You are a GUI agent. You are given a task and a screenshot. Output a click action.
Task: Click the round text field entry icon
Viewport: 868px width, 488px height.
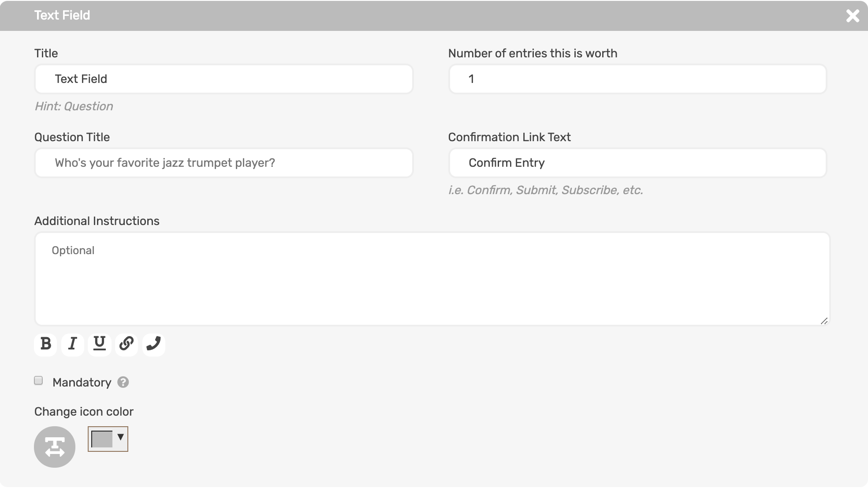(x=55, y=447)
